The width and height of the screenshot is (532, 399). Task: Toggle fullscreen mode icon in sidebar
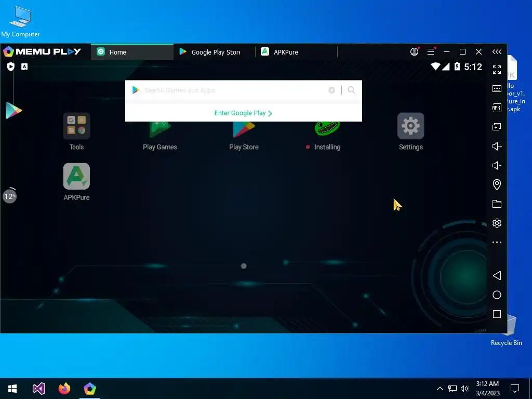click(x=497, y=70)
